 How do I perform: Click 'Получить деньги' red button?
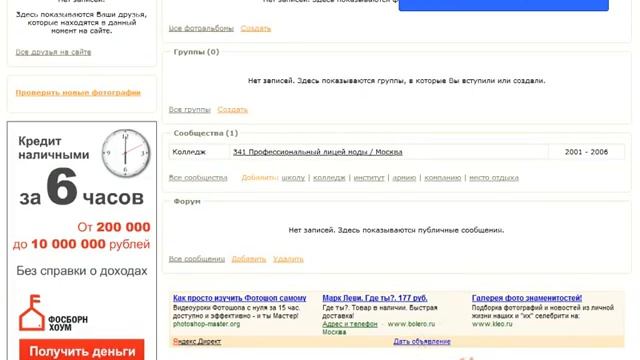pos(82,350)
